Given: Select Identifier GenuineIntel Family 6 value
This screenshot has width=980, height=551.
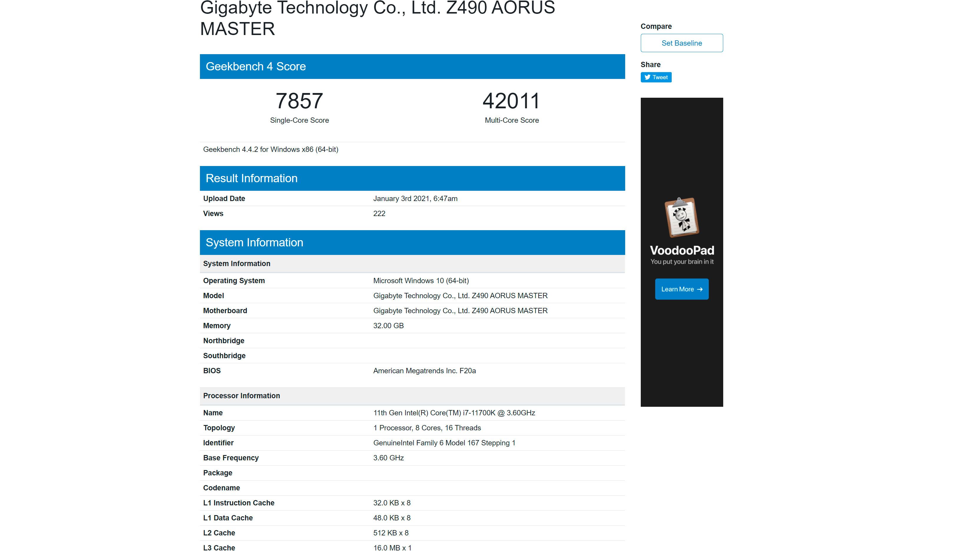Looking at the screenshot, I should [x=444, y=443].
